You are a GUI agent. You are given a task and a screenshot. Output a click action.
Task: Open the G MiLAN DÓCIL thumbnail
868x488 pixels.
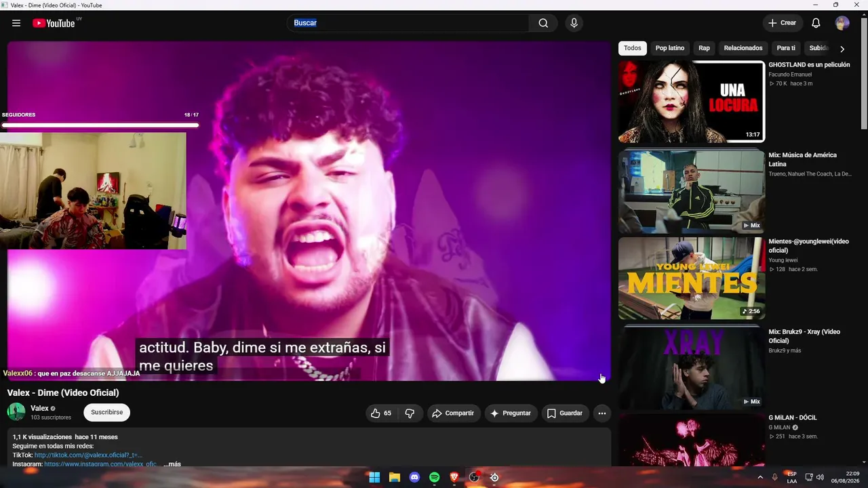pyautogui.click(x=692, y=439)
